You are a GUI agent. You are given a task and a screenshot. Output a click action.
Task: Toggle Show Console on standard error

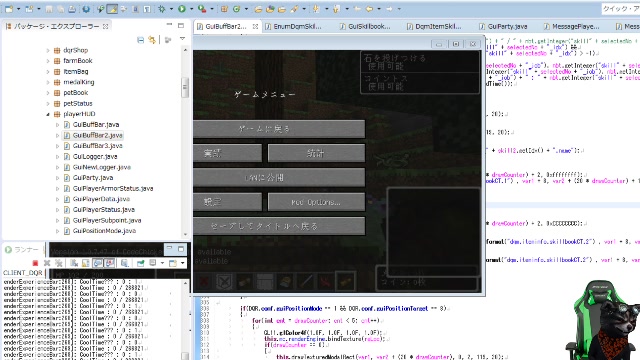click(109, 263)
